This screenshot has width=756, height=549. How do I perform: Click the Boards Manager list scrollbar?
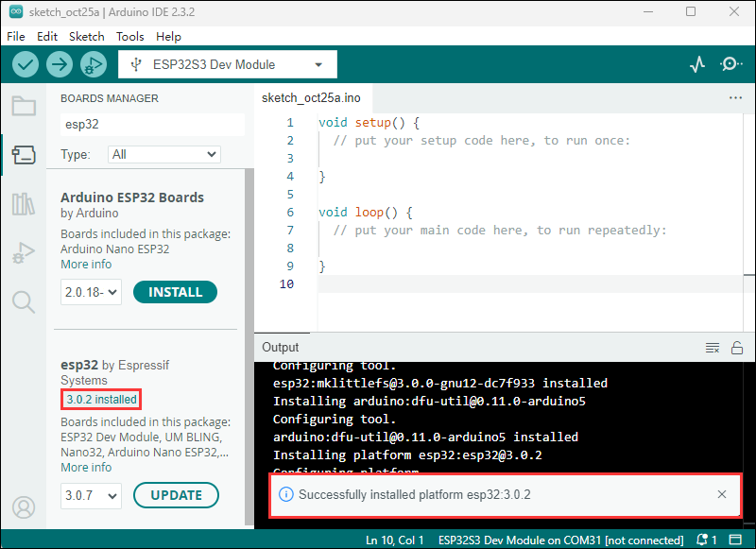point(249,347)
